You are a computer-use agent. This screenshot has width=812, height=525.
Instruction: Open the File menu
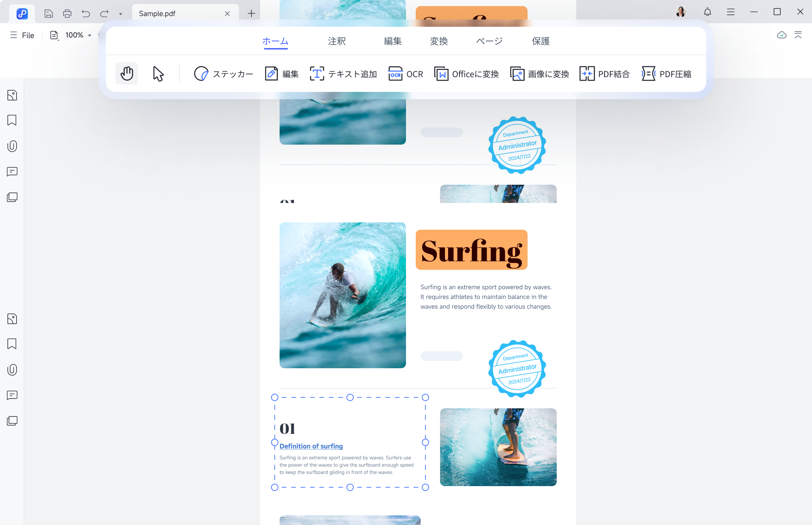[22, 35]
